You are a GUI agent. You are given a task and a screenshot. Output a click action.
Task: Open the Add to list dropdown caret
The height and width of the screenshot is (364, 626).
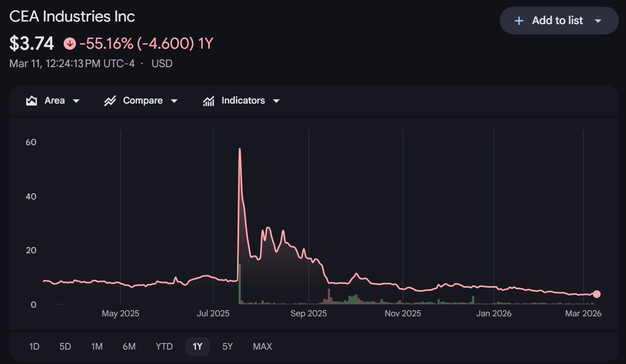coord(598,21)
